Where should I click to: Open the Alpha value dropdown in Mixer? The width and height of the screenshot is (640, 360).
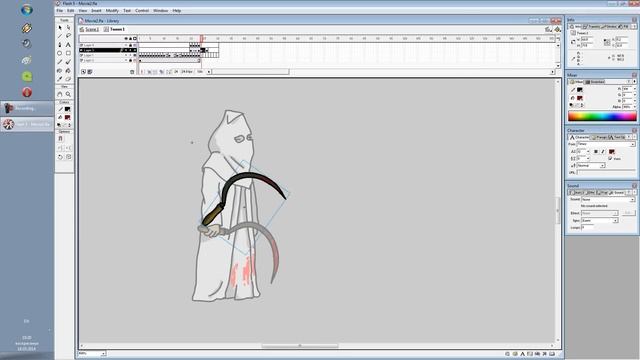[634, 107]
